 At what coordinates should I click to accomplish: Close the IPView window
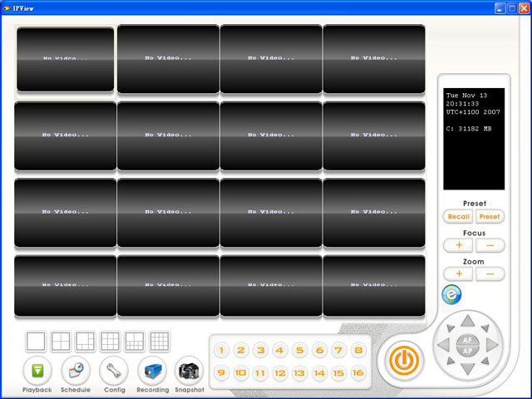[525, 8]
